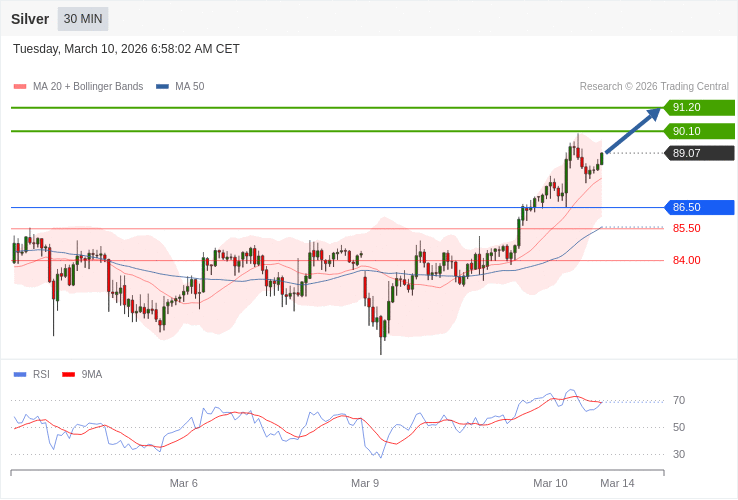Click the pink MA 20 legend swatch
Viewport: 738px width, 500px height.
20,87
